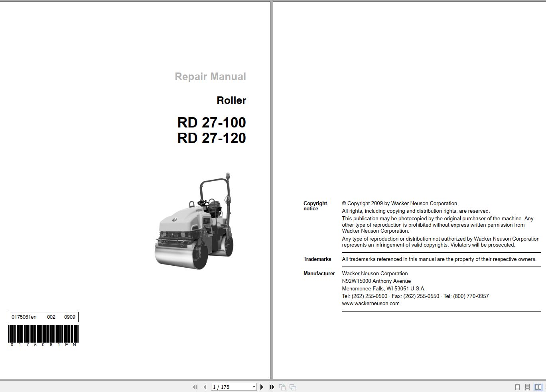
Task: Click the '002' revision number
Action: [51, 317]
